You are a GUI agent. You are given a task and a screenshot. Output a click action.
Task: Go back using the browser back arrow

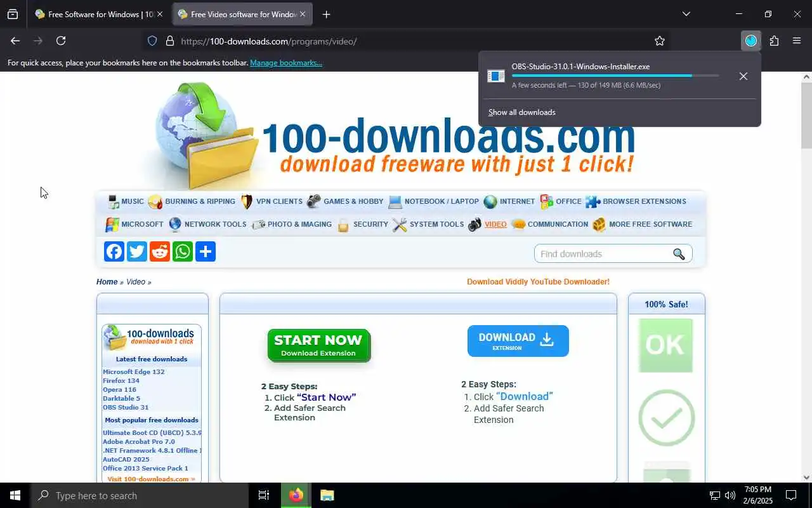(x=15, y=41)
